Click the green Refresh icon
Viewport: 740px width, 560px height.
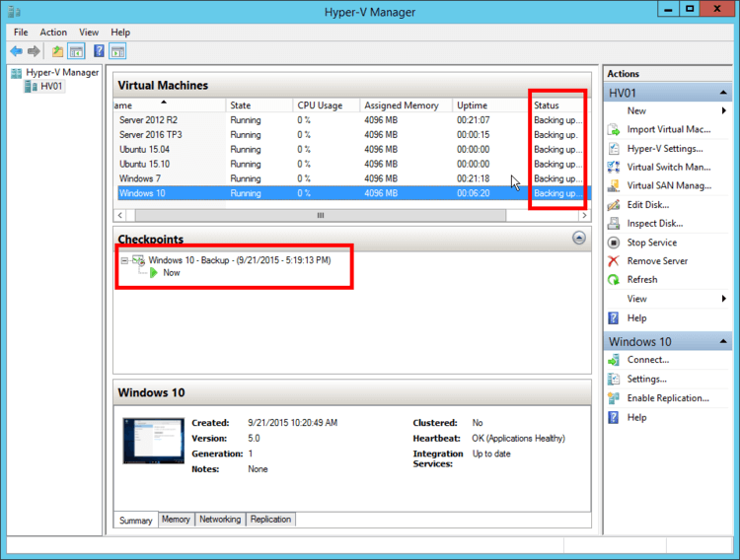point(614,280)
